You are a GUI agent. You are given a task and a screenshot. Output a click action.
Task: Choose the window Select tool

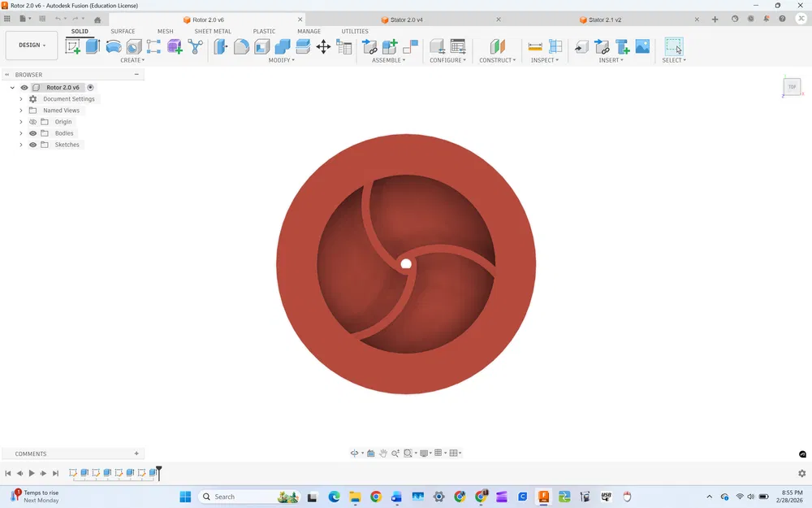click(x=674, y=46)
